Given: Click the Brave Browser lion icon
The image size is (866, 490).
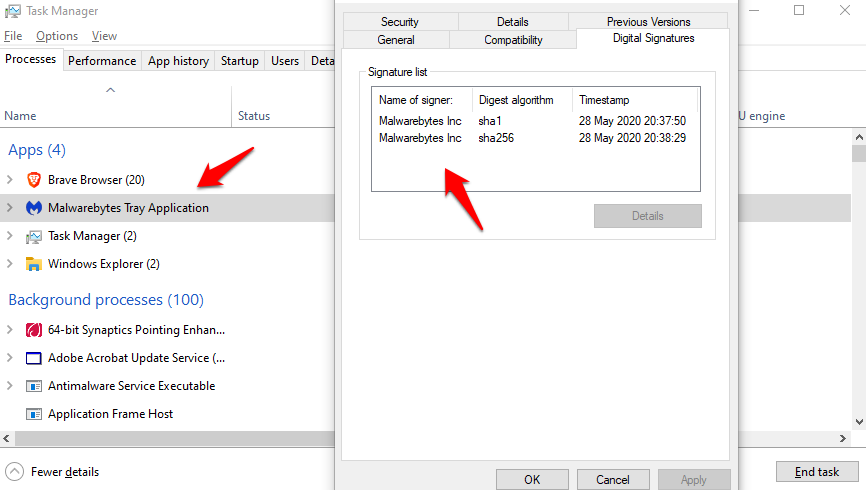Looking at the screenshot, I should click(x=34, y=180).
